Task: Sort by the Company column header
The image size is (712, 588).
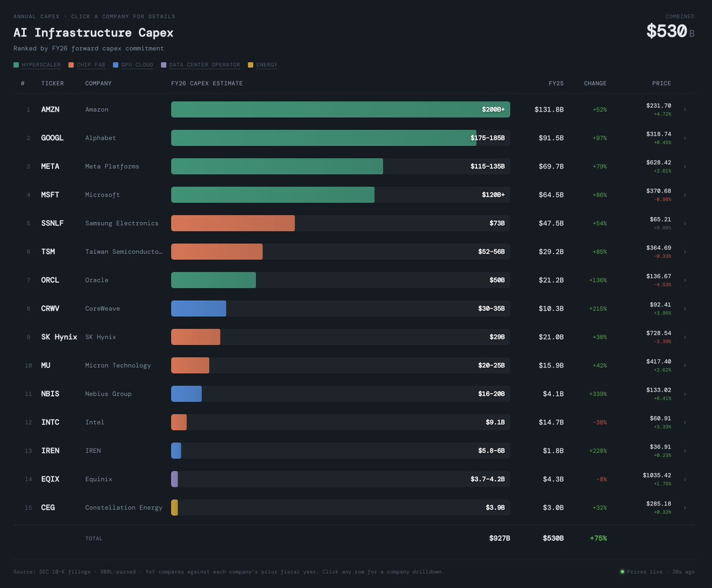Action: pyautogui.click(x=98, y=84)
